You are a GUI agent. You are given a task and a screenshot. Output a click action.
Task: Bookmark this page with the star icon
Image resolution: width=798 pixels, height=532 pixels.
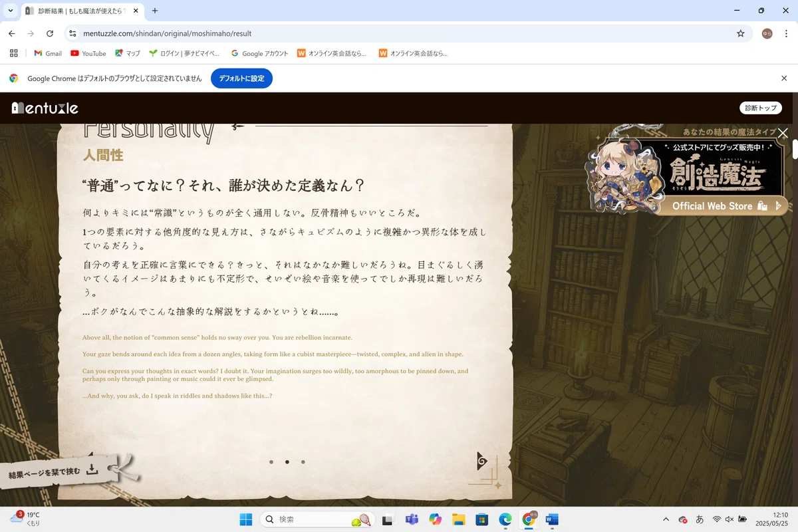pyautogui.click(x=741, y=33)
